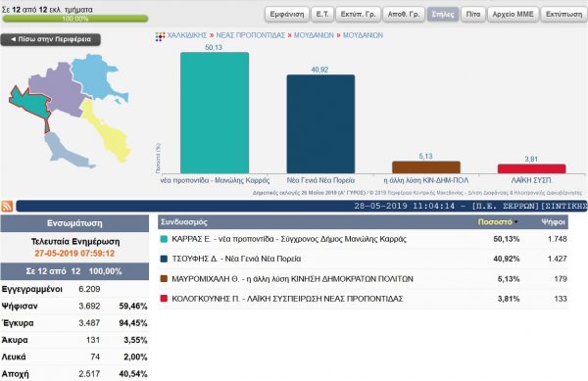The image size is (588, 381).
Task: Click the teal ΚΑΡΡΑΣ Ε. legend square
Action: coord(164,239)
